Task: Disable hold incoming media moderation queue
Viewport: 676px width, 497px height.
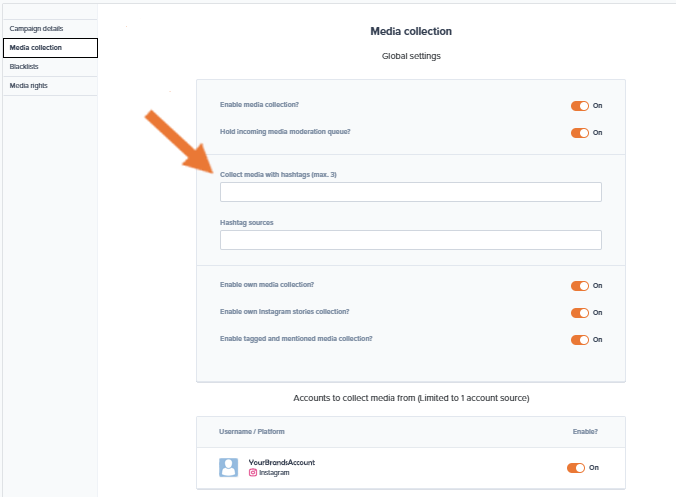Action: point(580,132)
